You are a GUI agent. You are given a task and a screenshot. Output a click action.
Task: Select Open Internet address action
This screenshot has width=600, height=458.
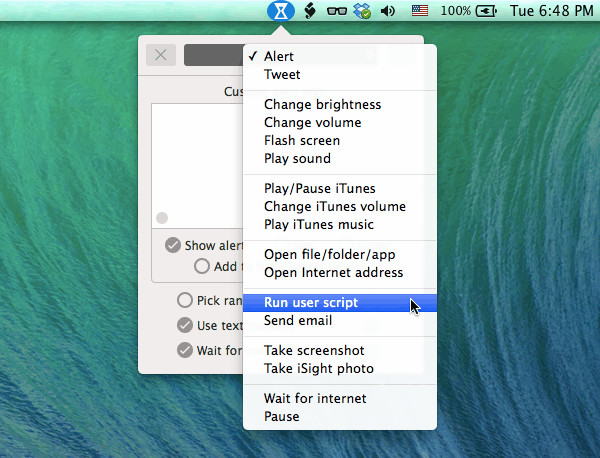click(340, 272)
